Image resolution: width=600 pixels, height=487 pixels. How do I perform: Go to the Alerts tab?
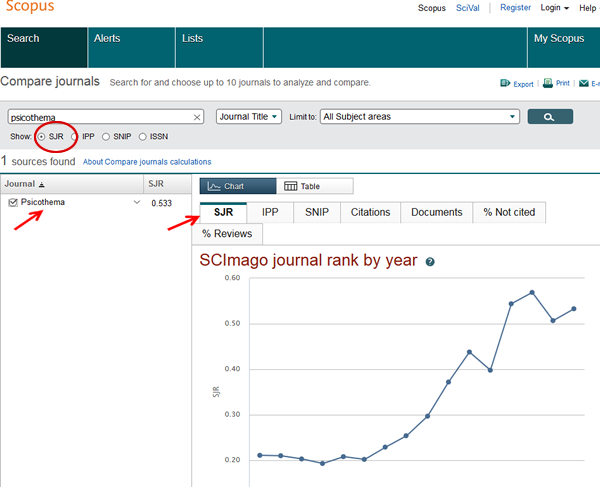click(107, 39)
